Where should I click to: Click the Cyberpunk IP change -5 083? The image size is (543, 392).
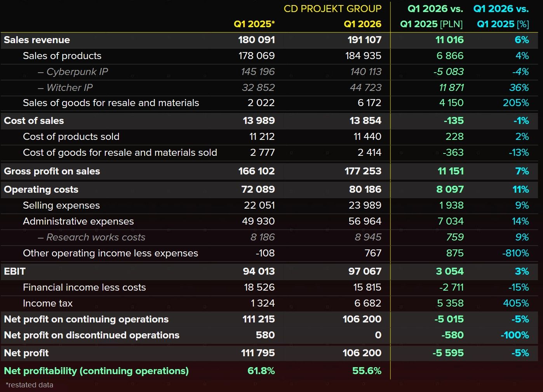[448, 72]
